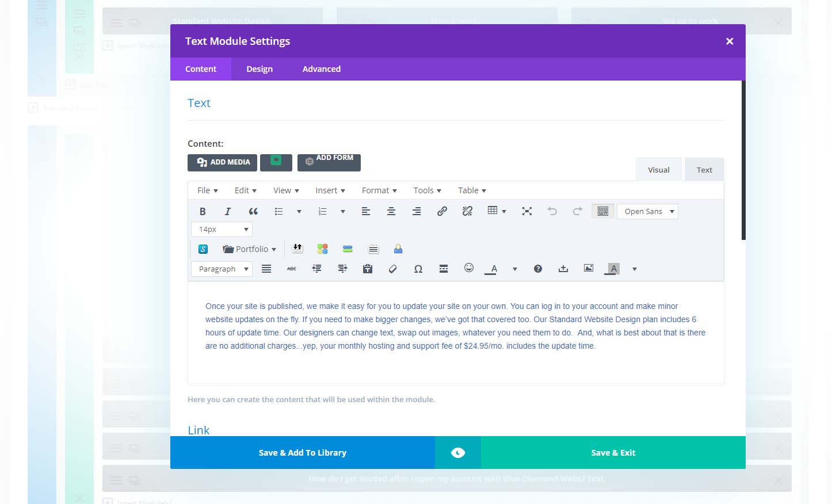The image size is (832, 504).
Task: Apply the background highlight color
Action: pyautogui.click(x=613, y=269)
